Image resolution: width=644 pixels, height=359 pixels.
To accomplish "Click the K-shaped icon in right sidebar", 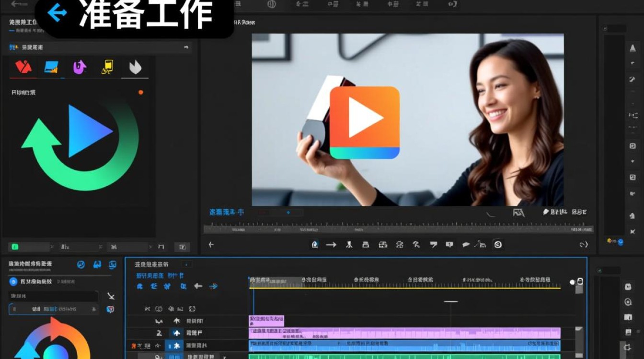I will (632, 232).
